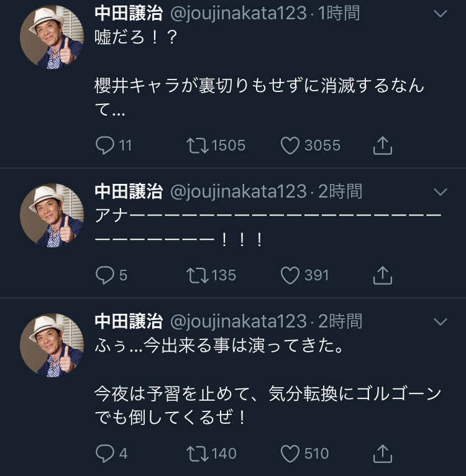
Task: Like the tweet with 391 likes
Action: click(290, 275)
